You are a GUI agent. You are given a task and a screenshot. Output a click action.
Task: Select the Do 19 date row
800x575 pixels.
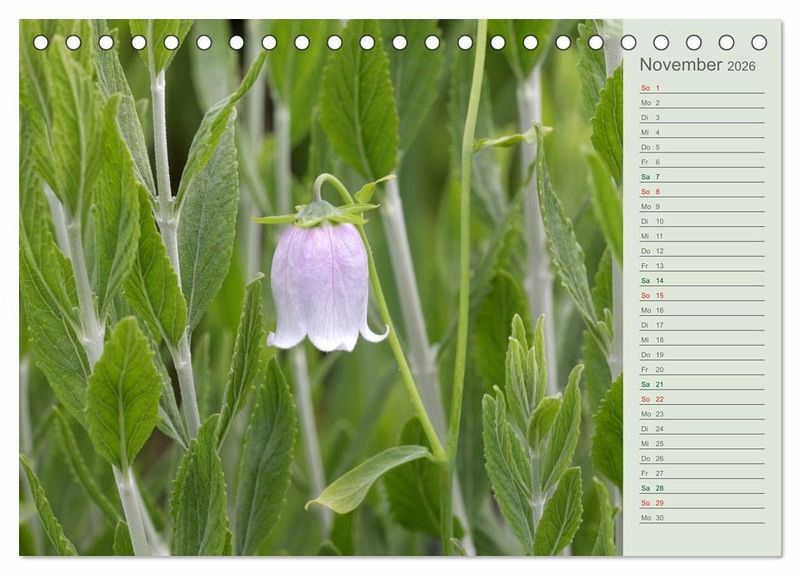click(x=702, y=354)
